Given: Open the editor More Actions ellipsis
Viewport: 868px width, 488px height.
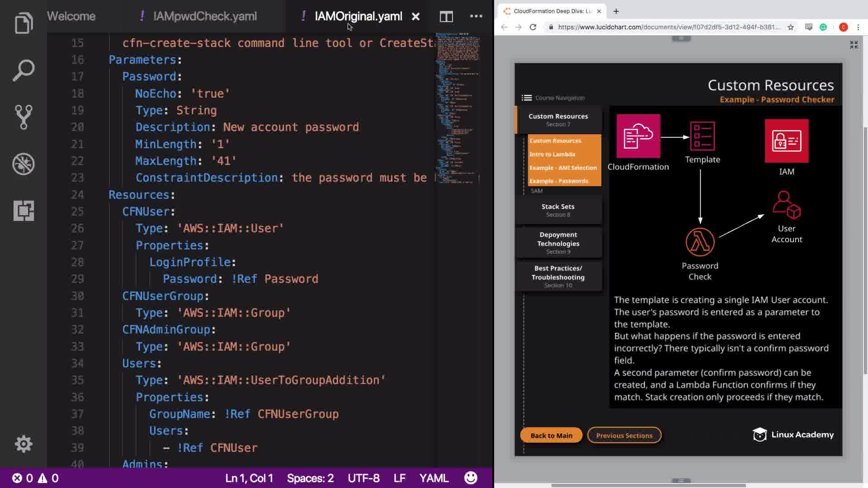Looking at the screenshot, I should [476, 16].
